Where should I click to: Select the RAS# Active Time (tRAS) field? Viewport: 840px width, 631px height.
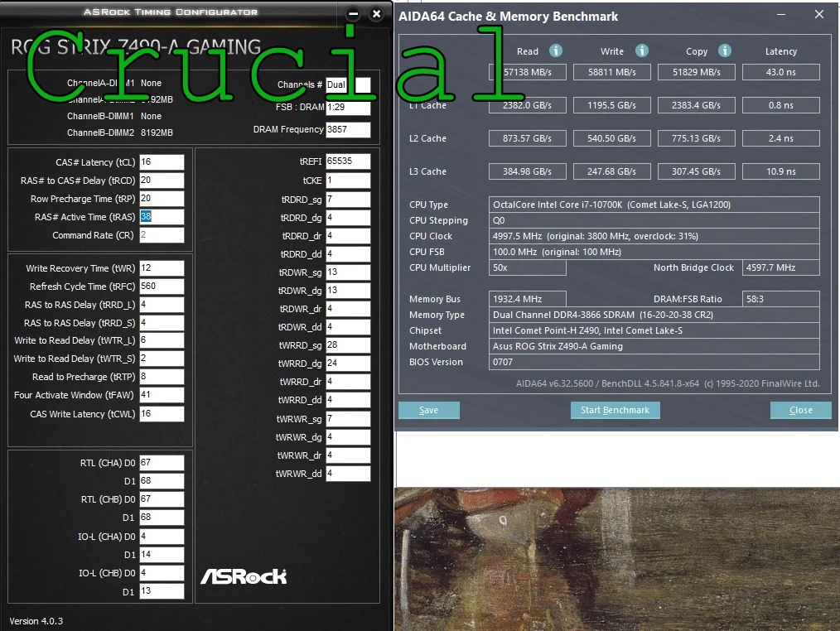pos(162,216)
